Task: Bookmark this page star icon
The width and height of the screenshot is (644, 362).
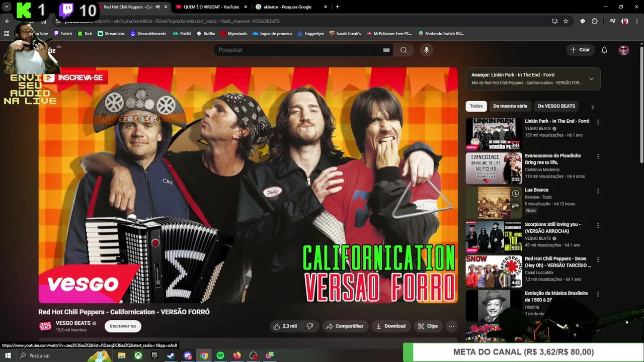Action: [x=566, y=21]
